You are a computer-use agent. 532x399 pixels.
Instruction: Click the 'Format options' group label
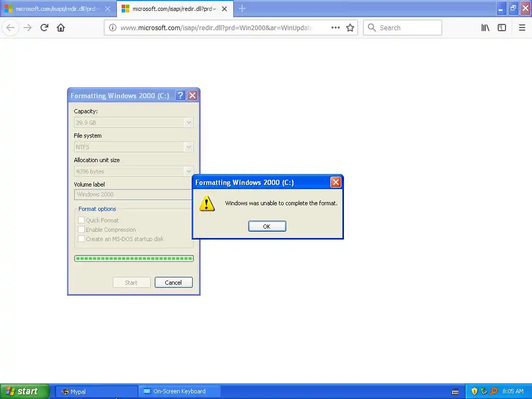pyautogui.click(x=97, y=209)
